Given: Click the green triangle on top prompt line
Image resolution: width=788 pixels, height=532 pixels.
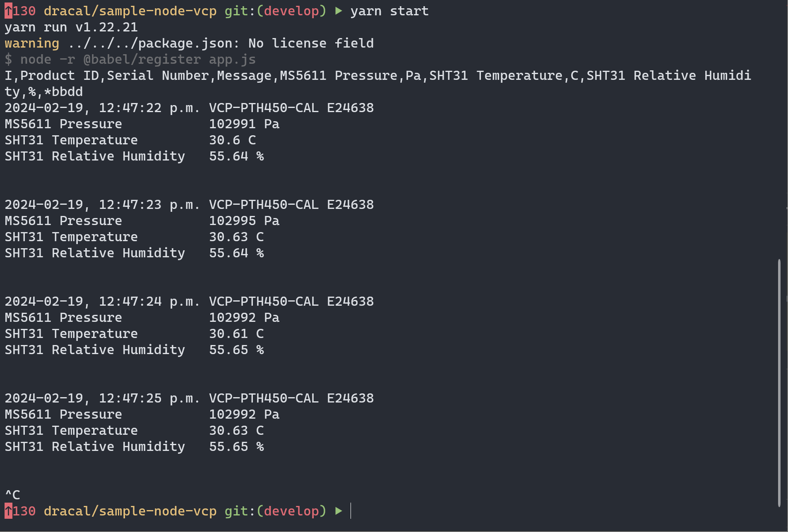Looking at the screenshot, I should 339,11.
